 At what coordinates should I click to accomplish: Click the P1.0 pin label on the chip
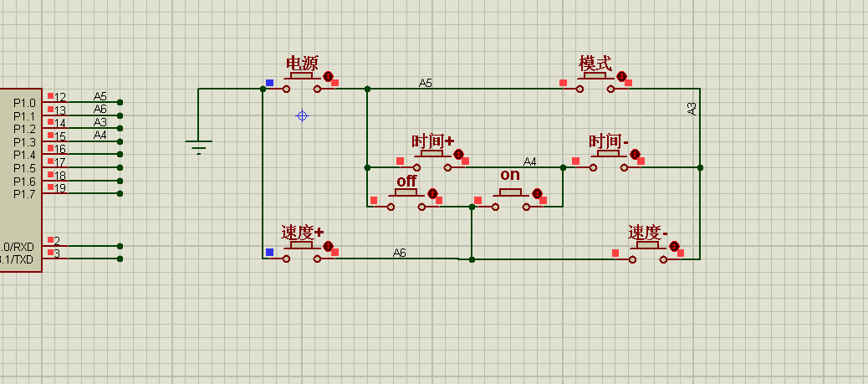24,102
